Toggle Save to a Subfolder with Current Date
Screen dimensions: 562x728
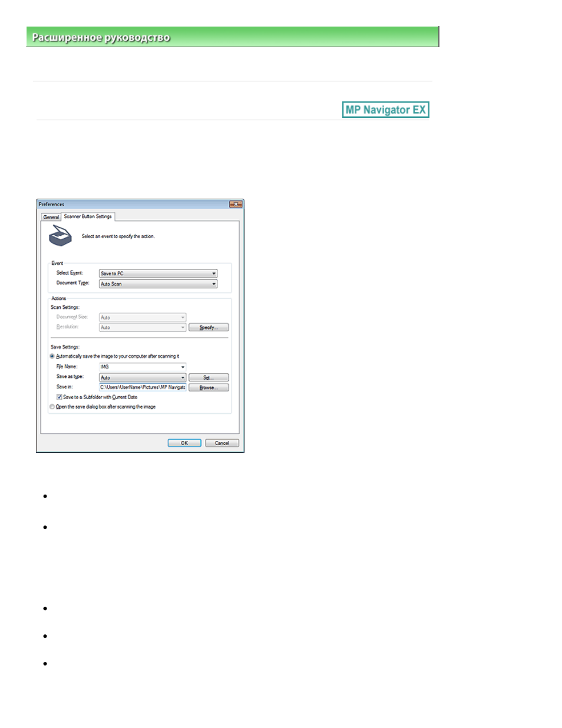point(59,397)
